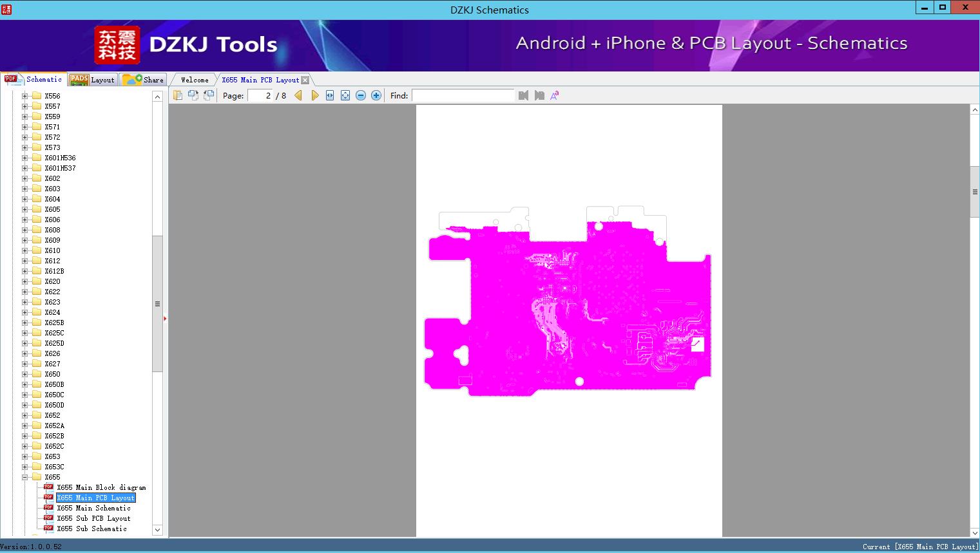Open X655 Sub PCB Layout file
980x553 pixels.
pyautogui.click(x=93, y=518)
